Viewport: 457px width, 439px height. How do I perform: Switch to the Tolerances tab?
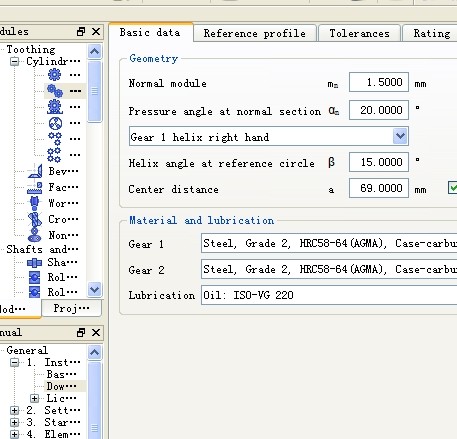coord(359,33)
